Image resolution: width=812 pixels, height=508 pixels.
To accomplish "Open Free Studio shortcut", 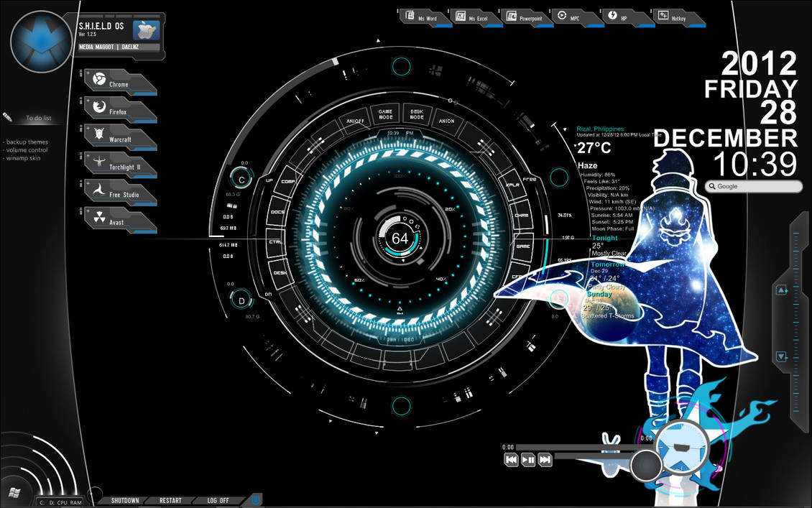I will pos(120,193).
